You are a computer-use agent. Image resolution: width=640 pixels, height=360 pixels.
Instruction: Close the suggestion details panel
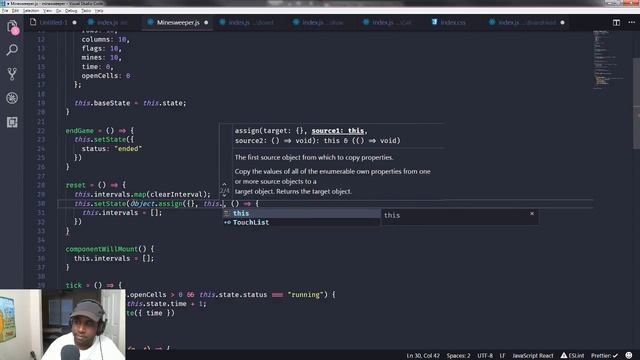tap(532, 213)
